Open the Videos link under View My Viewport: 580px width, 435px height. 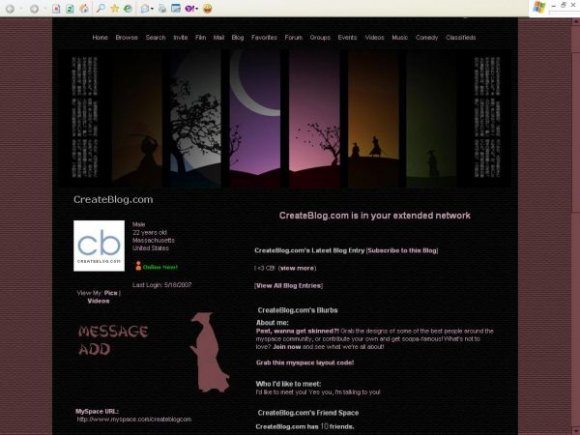98,301
